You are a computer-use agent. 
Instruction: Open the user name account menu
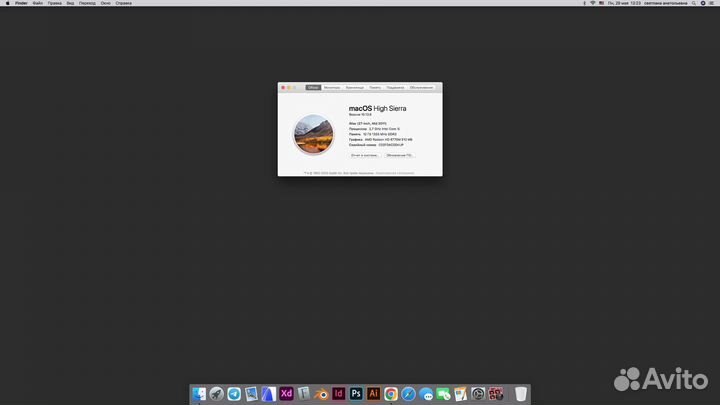[x=665, y=3]
